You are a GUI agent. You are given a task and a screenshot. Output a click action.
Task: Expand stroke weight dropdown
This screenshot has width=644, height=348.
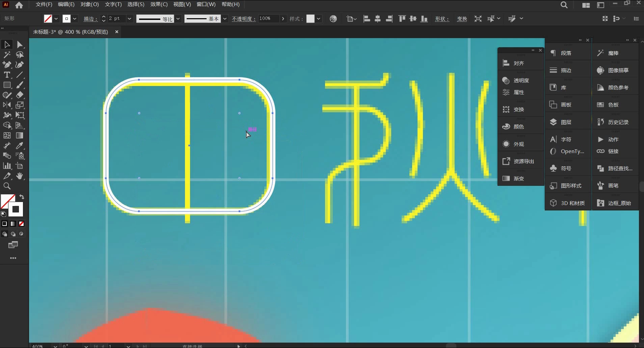[129, 19]
